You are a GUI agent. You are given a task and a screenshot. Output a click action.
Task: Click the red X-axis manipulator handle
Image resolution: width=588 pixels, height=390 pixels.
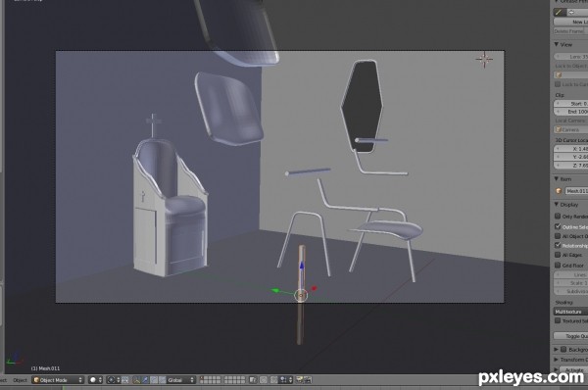click(315, 288)
